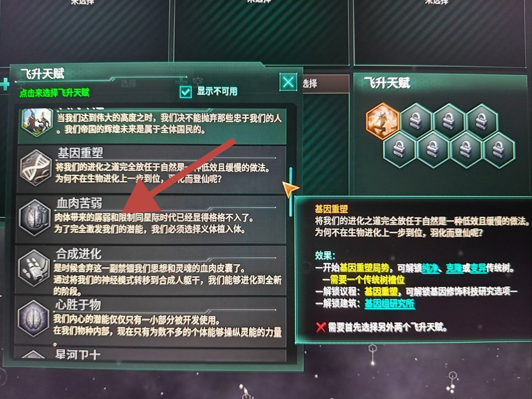Click the perk list vertical scrollbar

tap(291, 192)
